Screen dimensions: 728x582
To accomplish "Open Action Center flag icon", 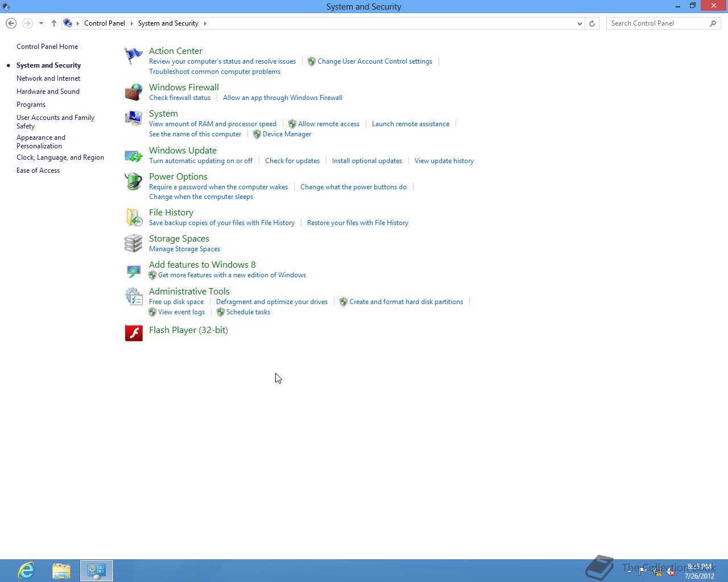I will click(x=134, y=56).
